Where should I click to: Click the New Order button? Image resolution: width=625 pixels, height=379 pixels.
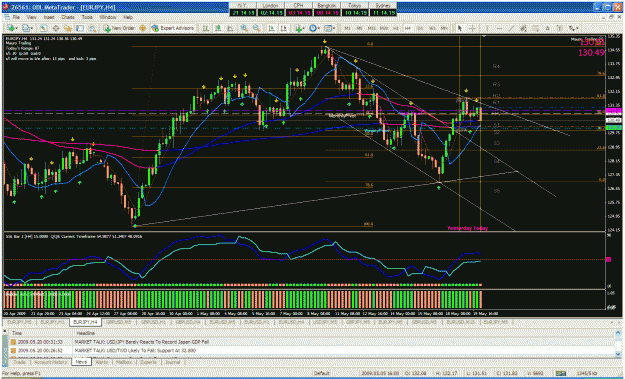tap(120, 28)
